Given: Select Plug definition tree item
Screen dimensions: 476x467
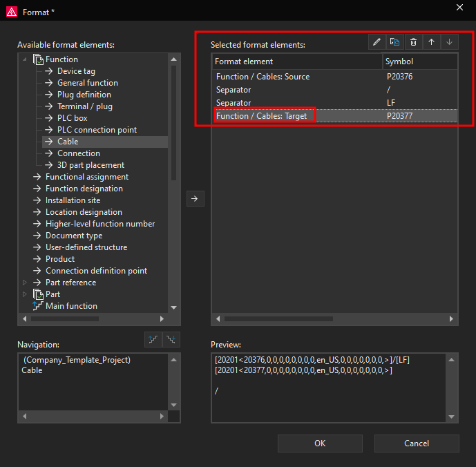Looking at the screenshot, I should (x=84, y=95).
